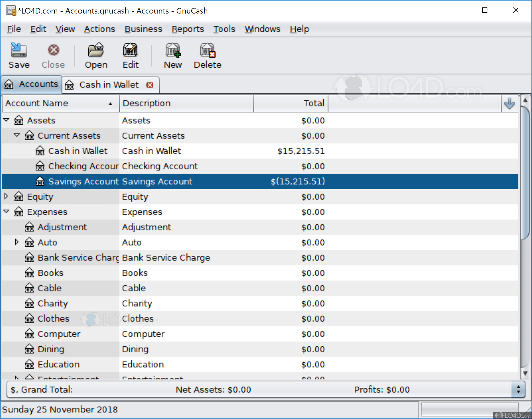The width and height of the screenshot is (532, 419).
Task: Collapse the Assets account tree
Action: 6,120
